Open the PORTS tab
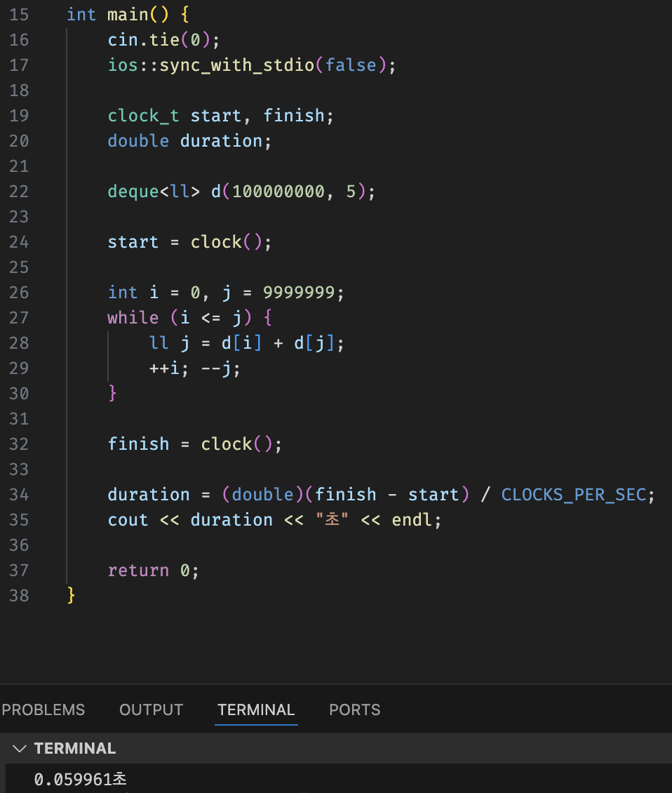Screen dimensions: 672x793 pos(354,709)
